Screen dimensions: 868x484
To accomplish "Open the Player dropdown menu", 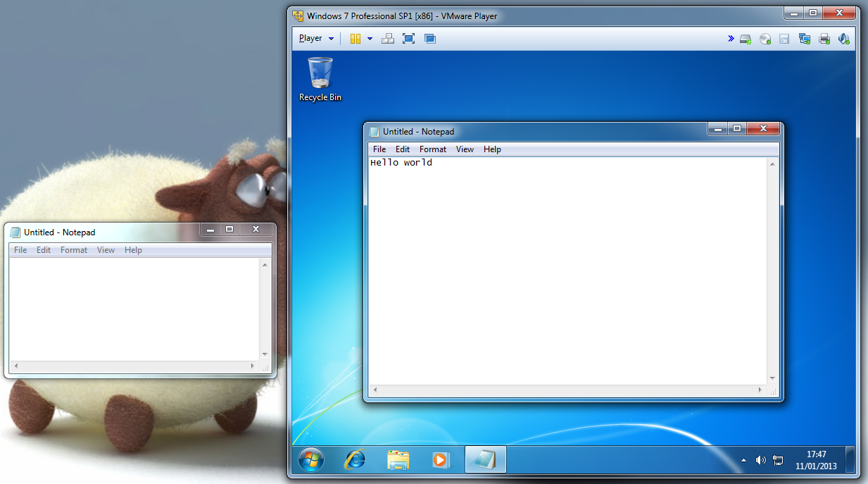I will 316,39.
